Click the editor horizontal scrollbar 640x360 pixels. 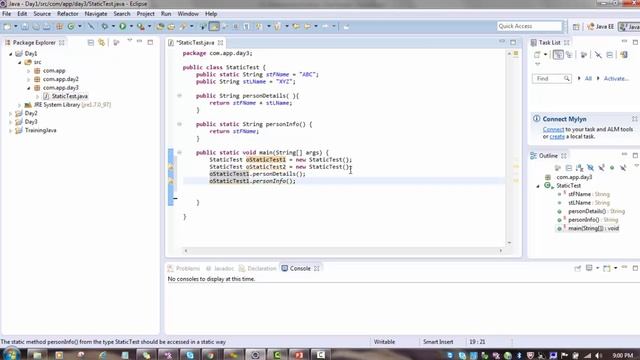coord(343,251)
